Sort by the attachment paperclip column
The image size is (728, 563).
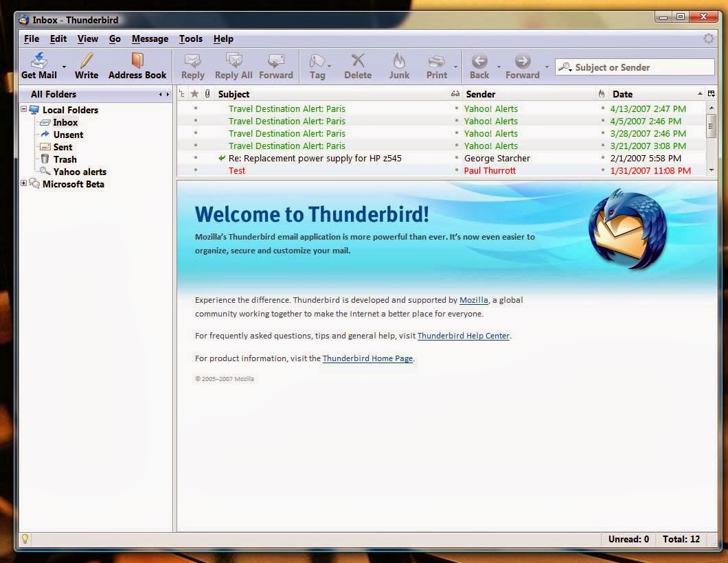206,94
